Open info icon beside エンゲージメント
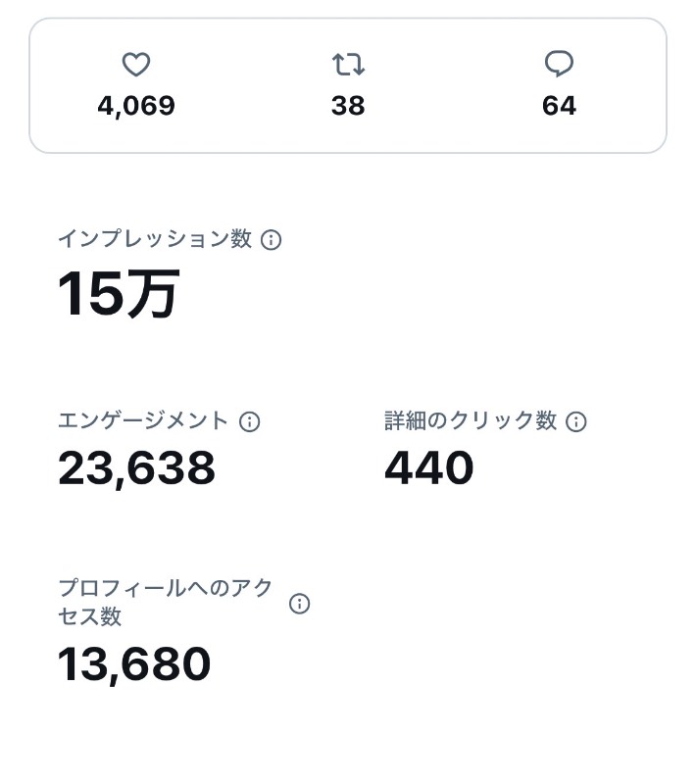The height and width of the screenshot is (784, 695). (x=250, y=421)
